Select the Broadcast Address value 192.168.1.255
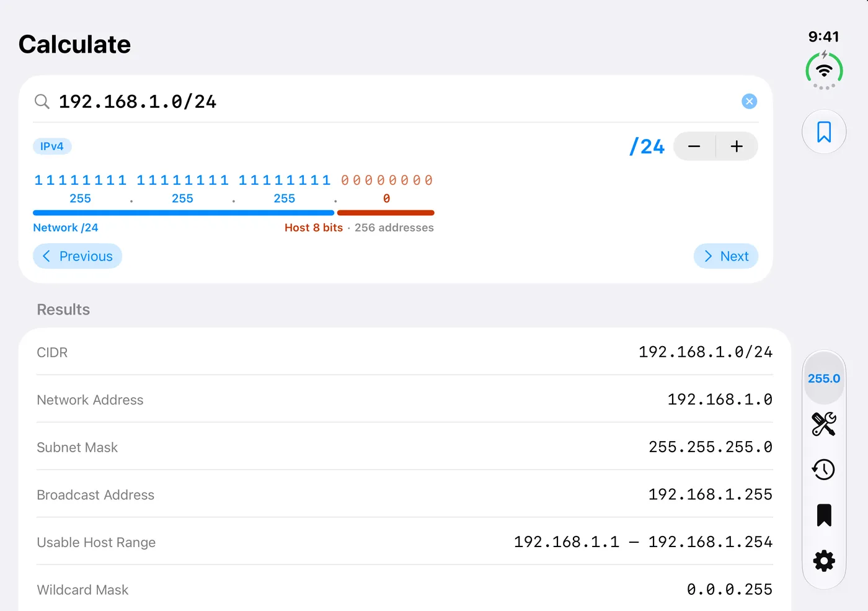This screenshot has height=611, width=868. 711,494
